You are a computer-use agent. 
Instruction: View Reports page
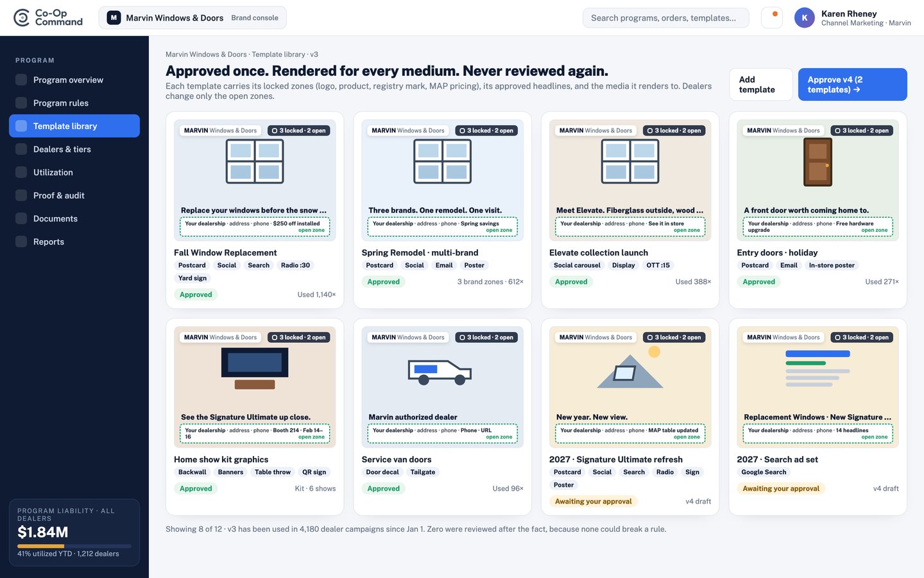(74, 241)
